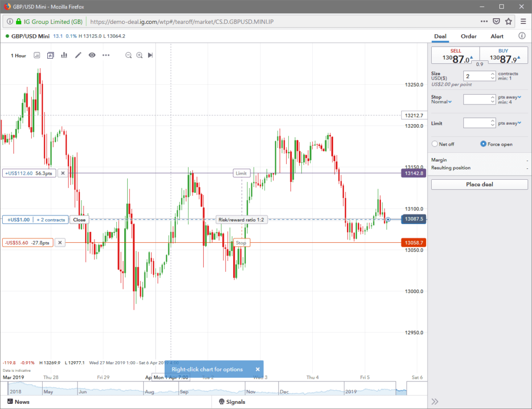Zoom out the chart

(x=128, y=55)
